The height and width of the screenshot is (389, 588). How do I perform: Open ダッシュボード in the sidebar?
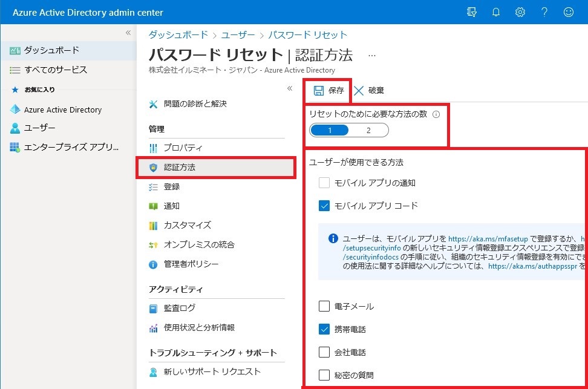(x=68, y=50)
